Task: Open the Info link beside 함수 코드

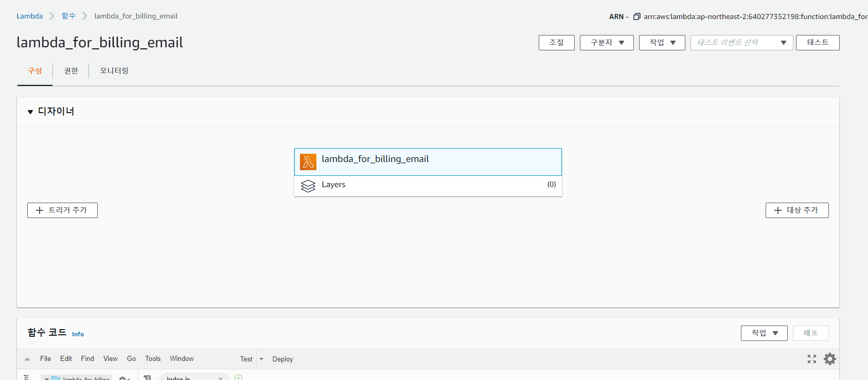Action: 78,334
